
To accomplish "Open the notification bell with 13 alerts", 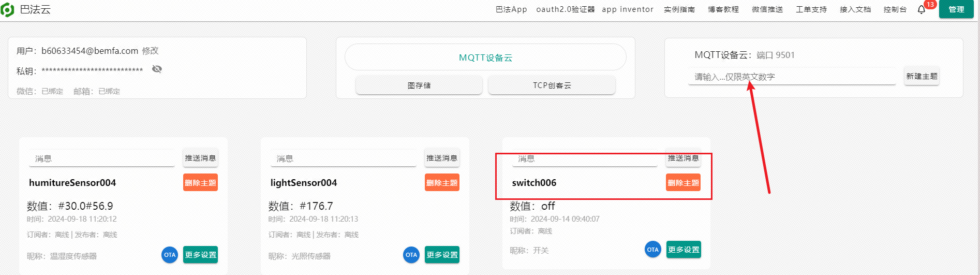I will click(x=922, y=10).
